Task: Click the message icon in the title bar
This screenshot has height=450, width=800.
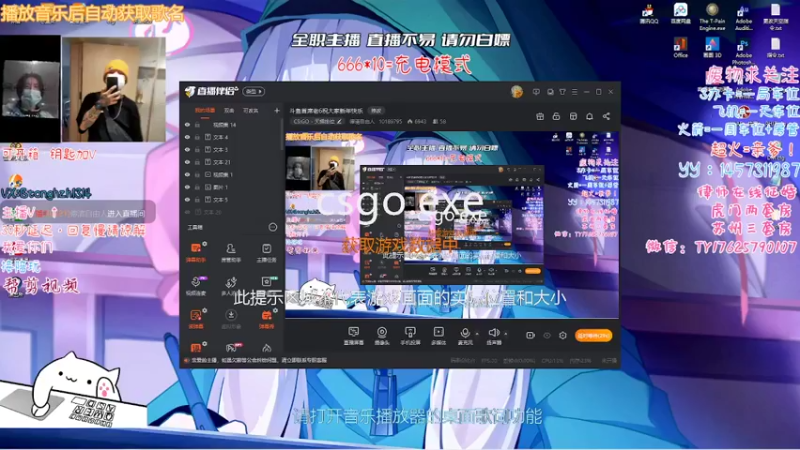Action: 550,92
